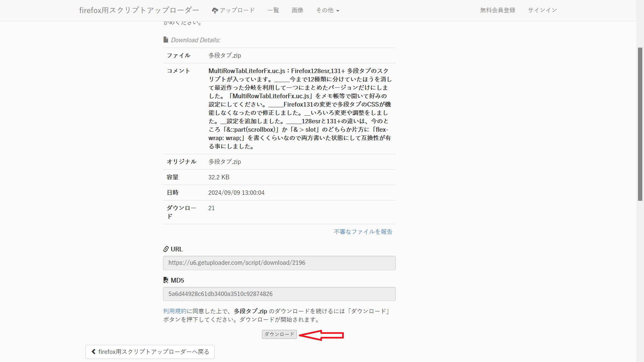Open the アップロード menu item
Image resolution: width=644 pixels, height=362 pixels.
pyautogui.click(x=237, y=10)
